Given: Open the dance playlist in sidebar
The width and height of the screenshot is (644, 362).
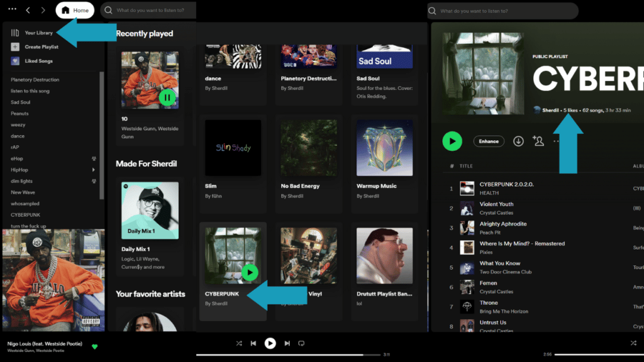Looking at the screenshot, I should coord(18,136).
